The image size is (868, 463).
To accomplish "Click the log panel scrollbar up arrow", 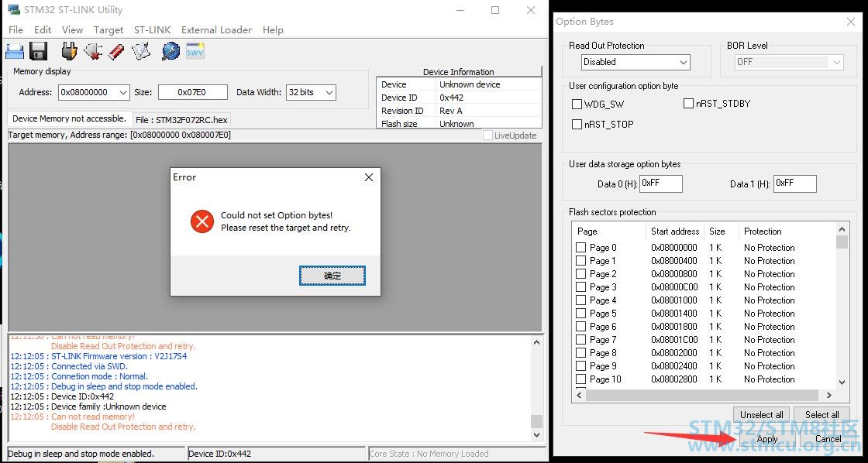I will pyautogui.click(x=536, y=342).
